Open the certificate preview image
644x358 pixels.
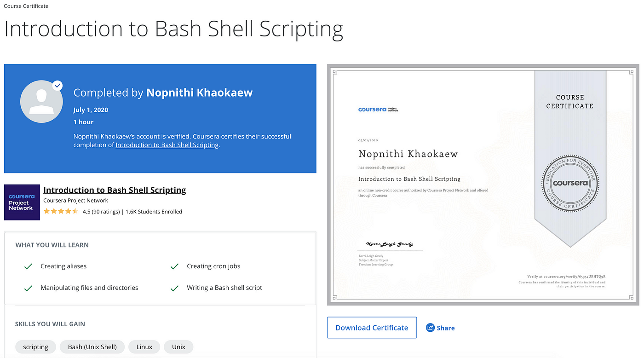click(483, 185)
